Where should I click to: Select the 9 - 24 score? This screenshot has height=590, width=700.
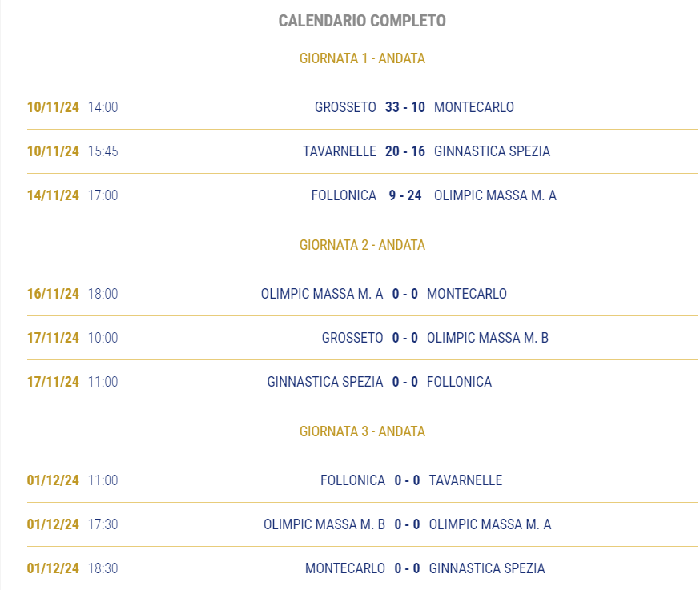click(405, 195)
